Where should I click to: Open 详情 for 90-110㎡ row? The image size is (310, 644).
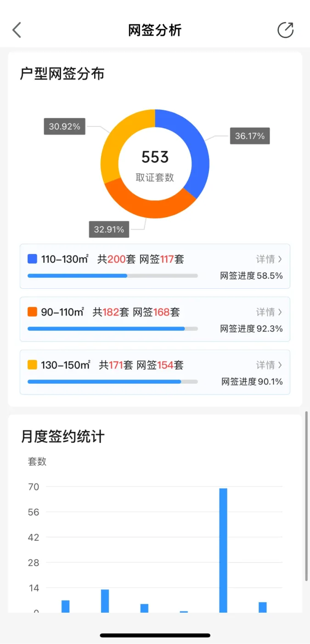click(x=269, y=312)
